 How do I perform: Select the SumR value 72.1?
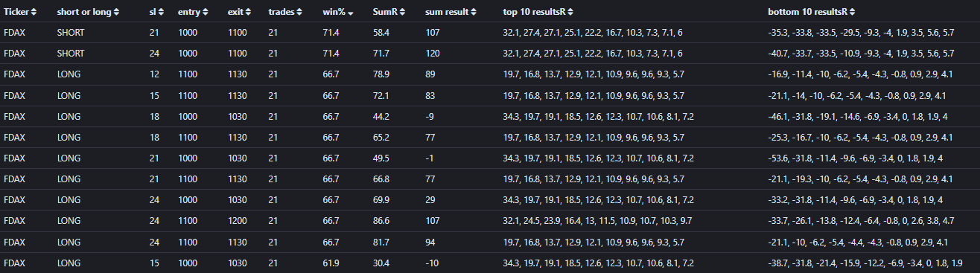[x=381, y=95]
